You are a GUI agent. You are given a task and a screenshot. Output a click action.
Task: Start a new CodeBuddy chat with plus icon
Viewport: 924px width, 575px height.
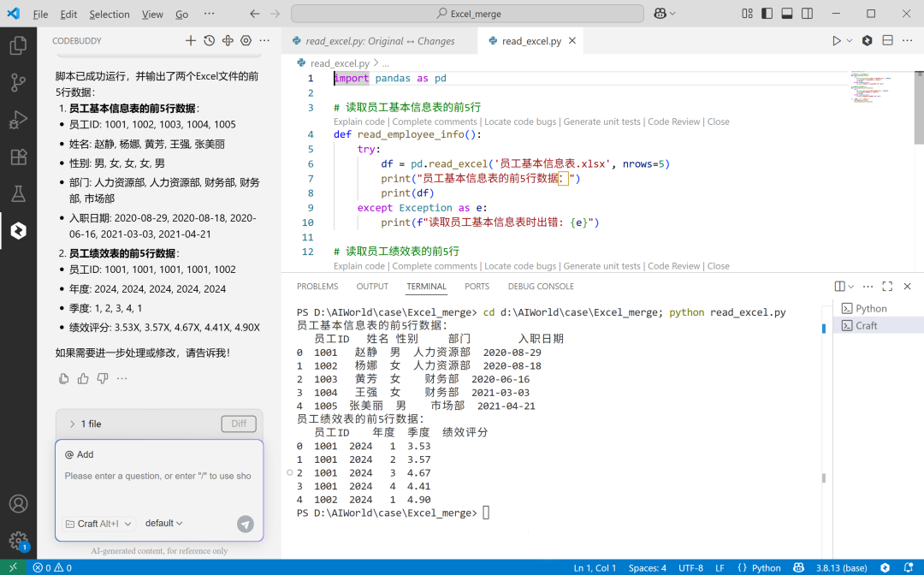click(x=190, y=41)
